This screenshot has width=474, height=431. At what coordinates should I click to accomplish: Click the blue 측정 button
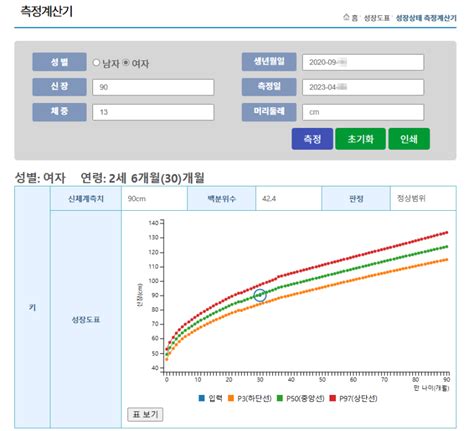point(312,139)
